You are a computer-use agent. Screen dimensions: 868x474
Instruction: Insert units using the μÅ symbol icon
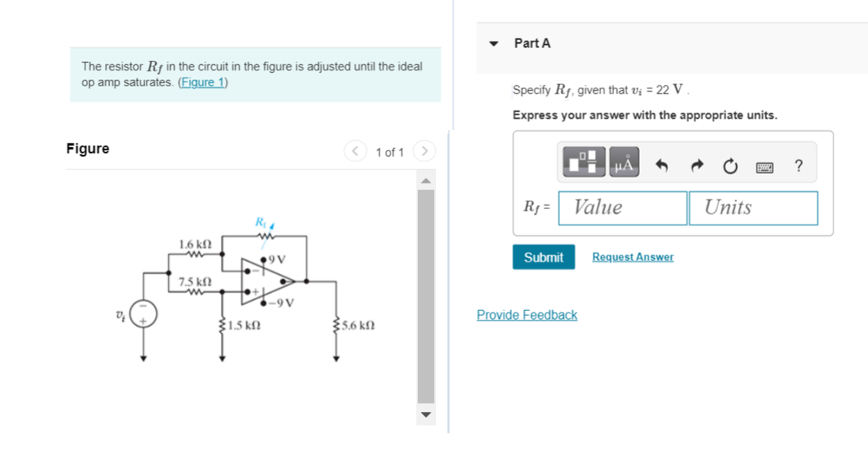623,161
